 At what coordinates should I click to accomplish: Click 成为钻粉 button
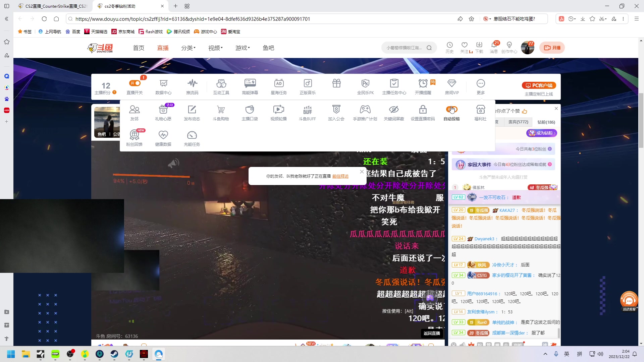(x=542, y=133)
